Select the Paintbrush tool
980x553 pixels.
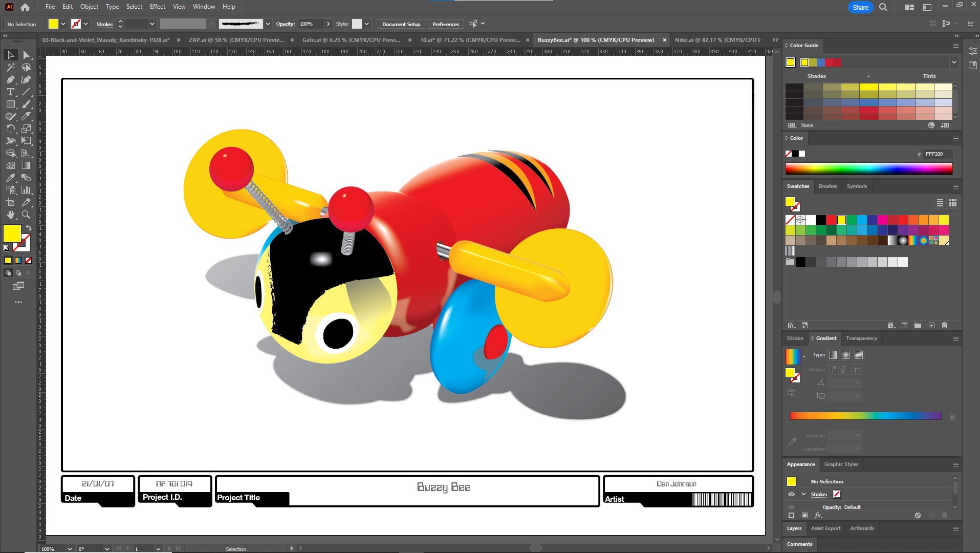point(26,104)
